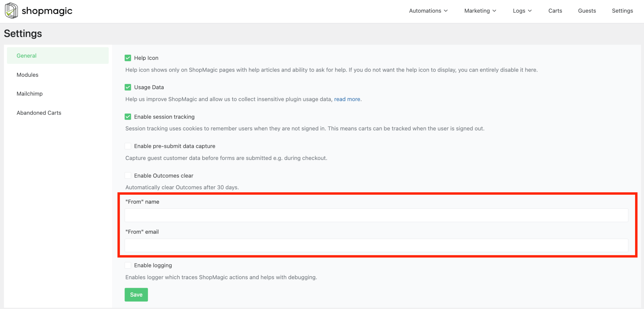Open the Guests page
Screen dimensions: 644x309
(587, 11)
